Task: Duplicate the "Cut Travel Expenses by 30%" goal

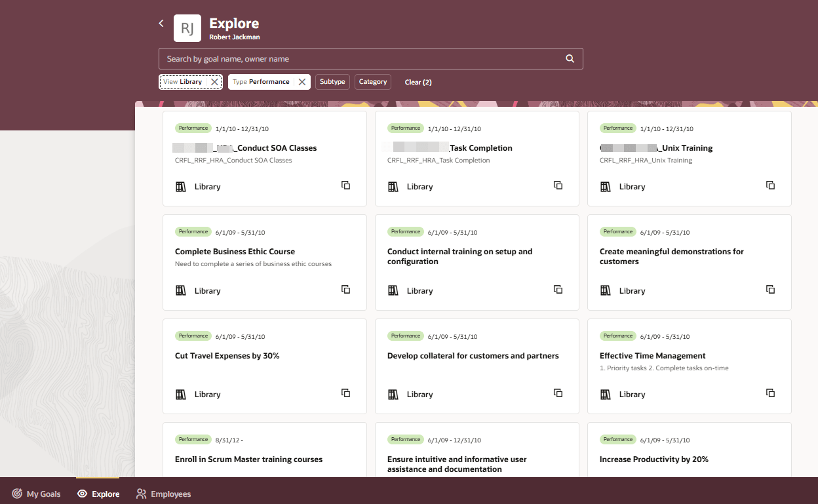Action: point(345,393)
